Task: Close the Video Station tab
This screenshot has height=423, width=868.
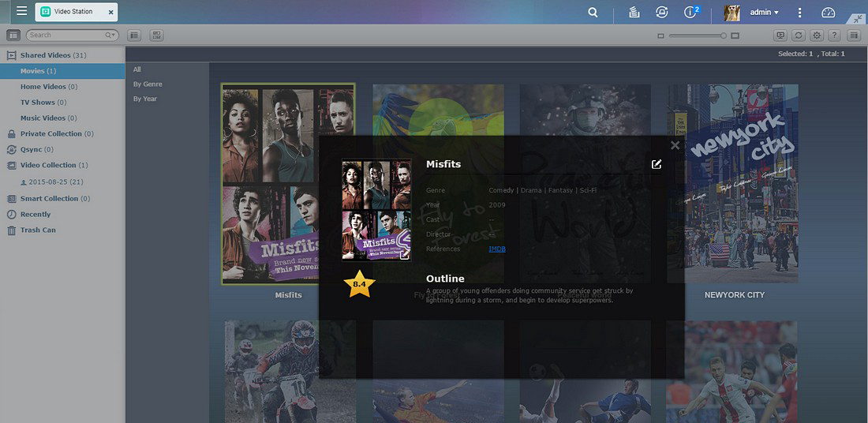Action: (110, 12)
